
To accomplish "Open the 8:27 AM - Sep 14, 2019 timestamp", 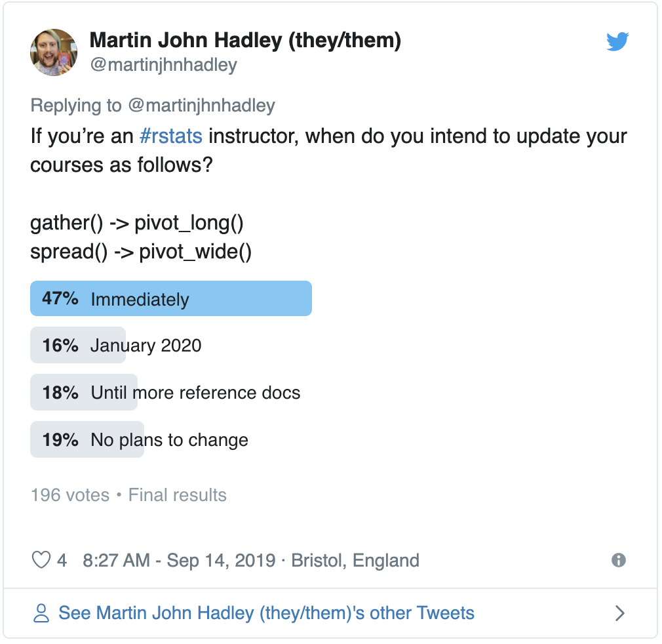I will click(x=179, y=561).
